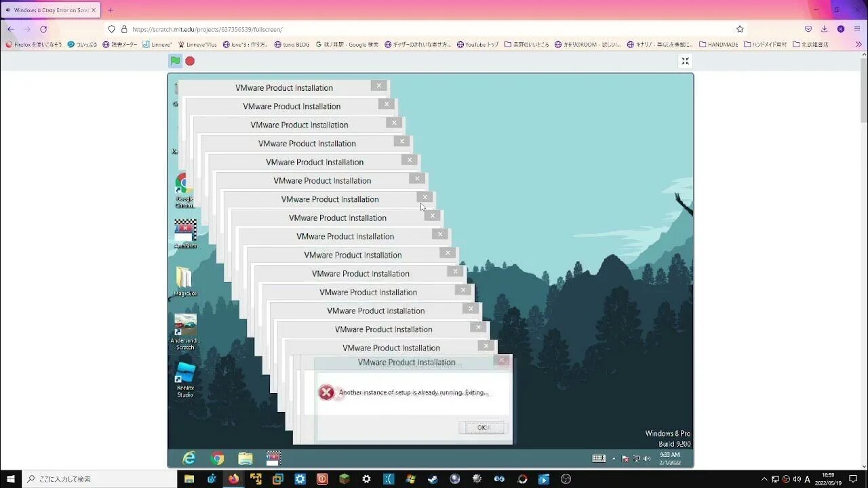Open OBS Studio from the taskbar
The height and width of the screenshot is (488, 868).
coord(566,479)
